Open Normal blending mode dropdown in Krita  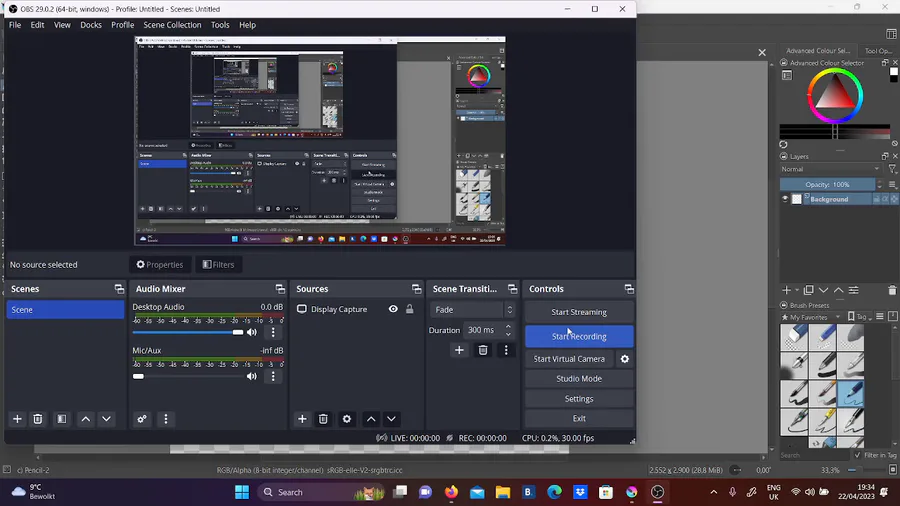point(829,169)
